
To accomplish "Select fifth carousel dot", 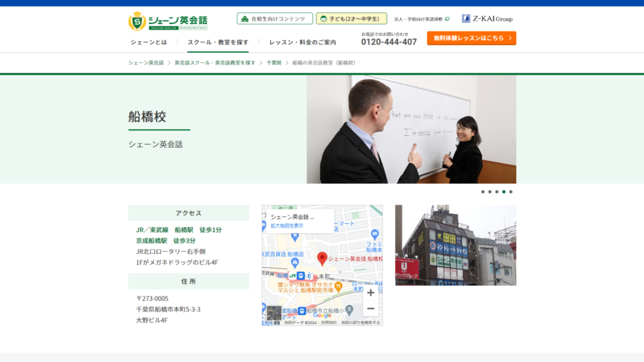I will pos(511,192).
